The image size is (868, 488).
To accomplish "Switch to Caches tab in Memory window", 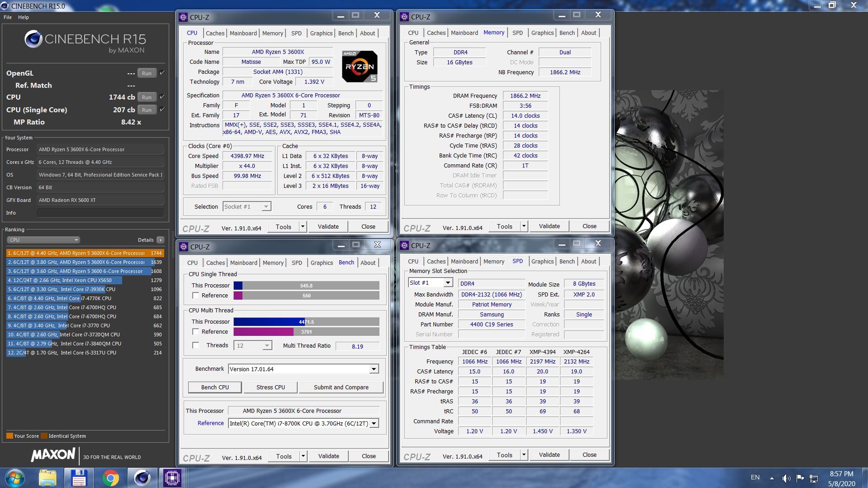I will click(436, 33).
